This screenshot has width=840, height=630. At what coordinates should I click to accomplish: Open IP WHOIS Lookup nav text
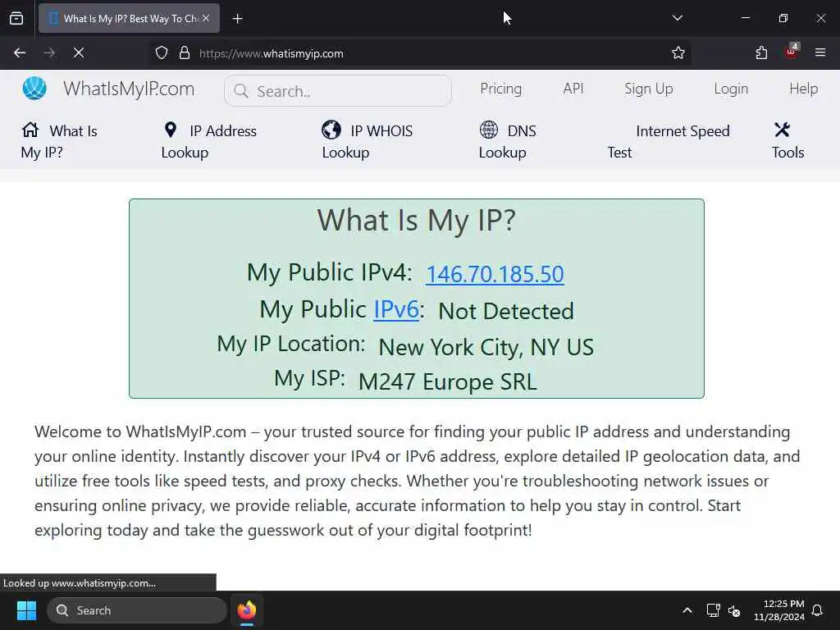[367, 141]
